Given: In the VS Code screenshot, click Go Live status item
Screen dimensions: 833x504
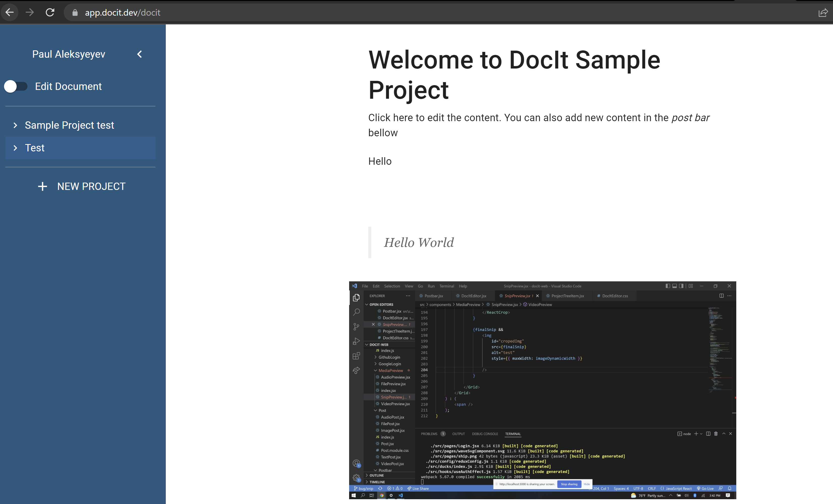Looking at the screenshot, I should click(x=705, y=488).
